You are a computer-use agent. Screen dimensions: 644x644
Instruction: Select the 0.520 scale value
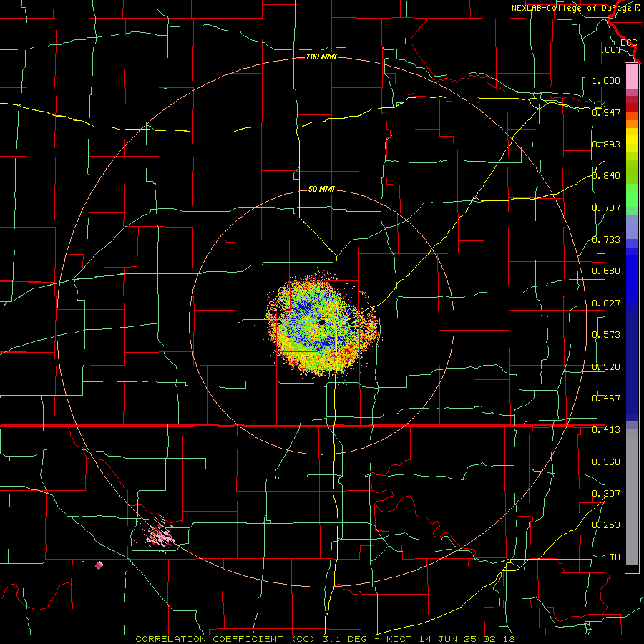click(x=606, y=367)
